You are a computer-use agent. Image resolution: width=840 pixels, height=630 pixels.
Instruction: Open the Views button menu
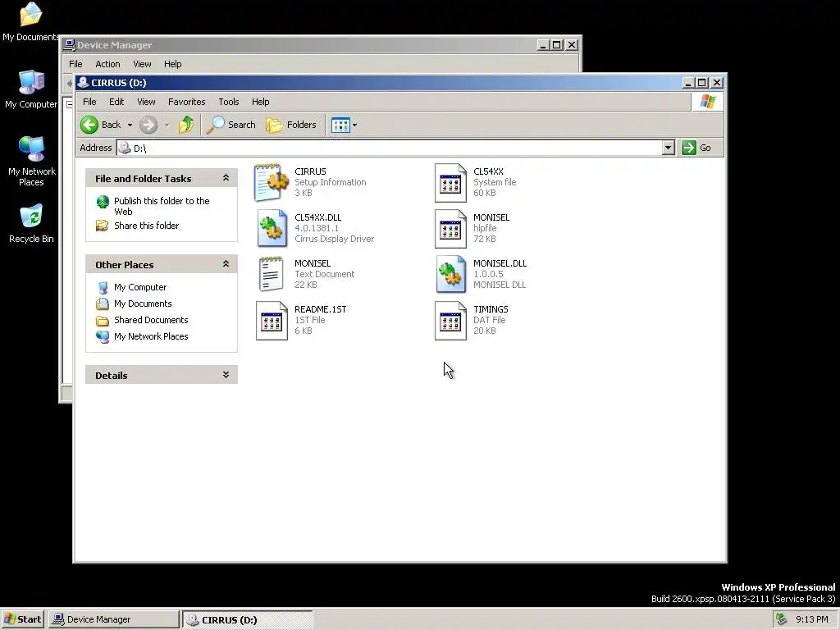pyautogui.click(x=344, y=125)
